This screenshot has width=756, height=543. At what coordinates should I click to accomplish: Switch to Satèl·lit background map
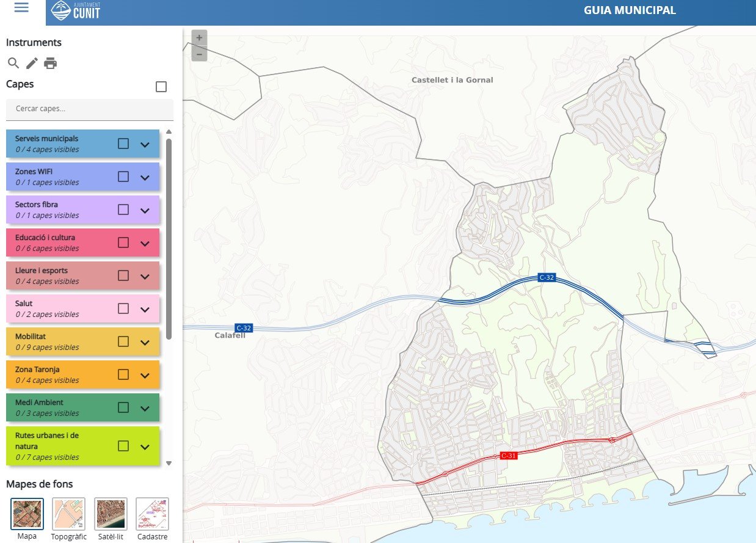coord(111,514)
